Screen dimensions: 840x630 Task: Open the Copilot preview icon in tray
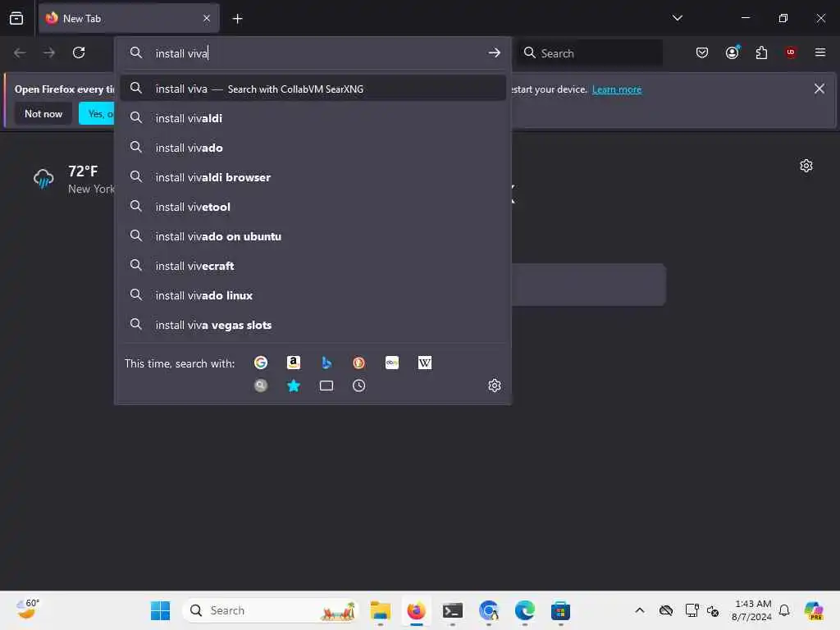pyautogui.click(x=814, y=610)
